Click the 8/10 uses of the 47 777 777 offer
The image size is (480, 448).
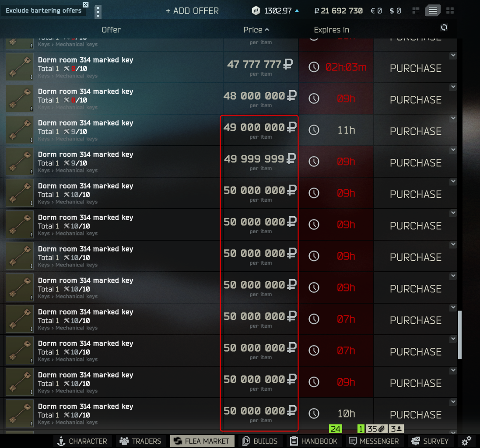[x=76, y=69]
